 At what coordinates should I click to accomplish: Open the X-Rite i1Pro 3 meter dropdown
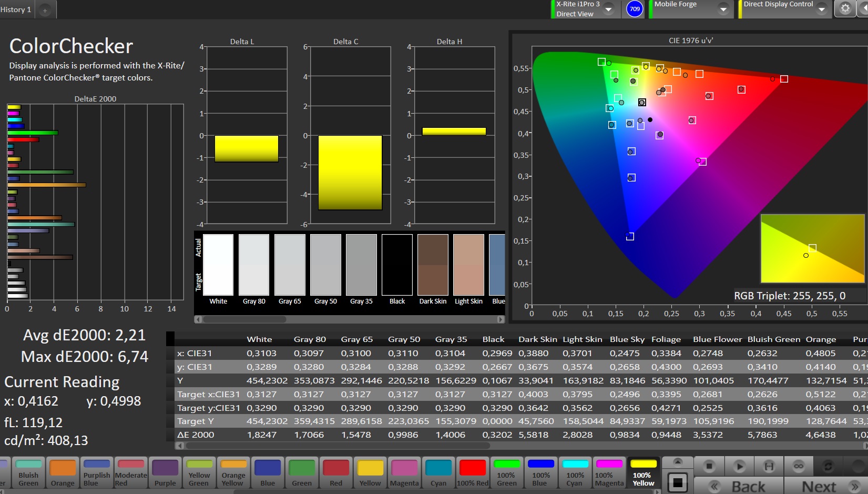click(x=608, y=9)
